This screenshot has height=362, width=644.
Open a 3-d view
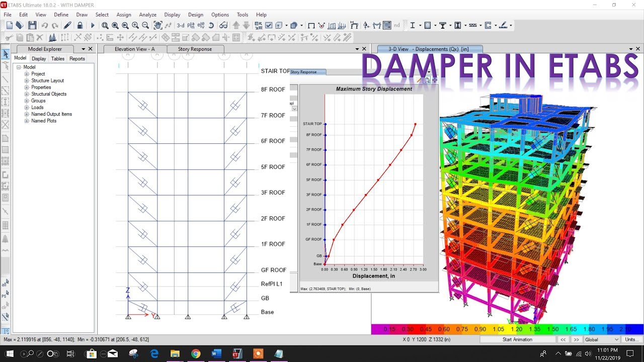(180, 25)
